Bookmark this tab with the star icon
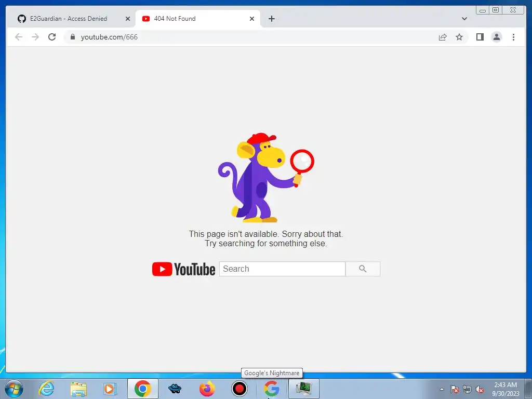The image size is (532, 399). 459,37
